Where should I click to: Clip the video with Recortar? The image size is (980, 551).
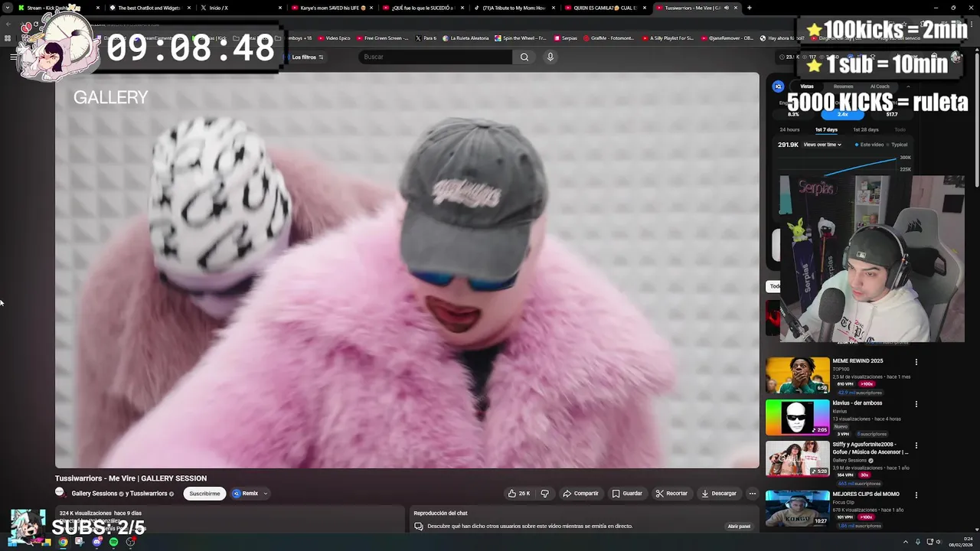pos(671,494)
